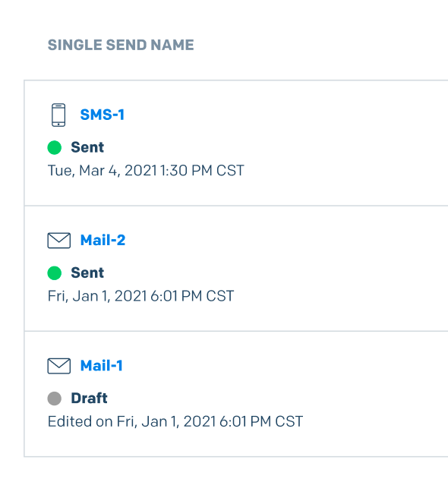Click the envelope icon beside Mail-2

(x=59, y=241)
